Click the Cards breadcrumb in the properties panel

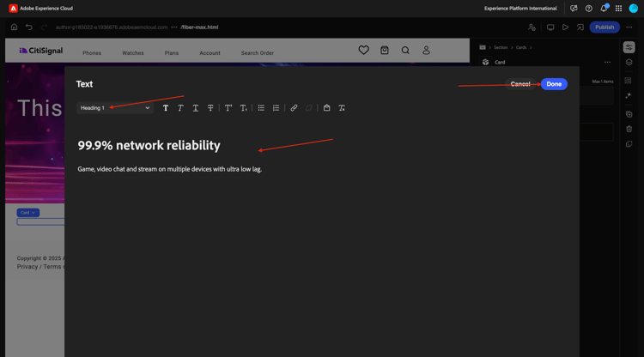(521, 47)
